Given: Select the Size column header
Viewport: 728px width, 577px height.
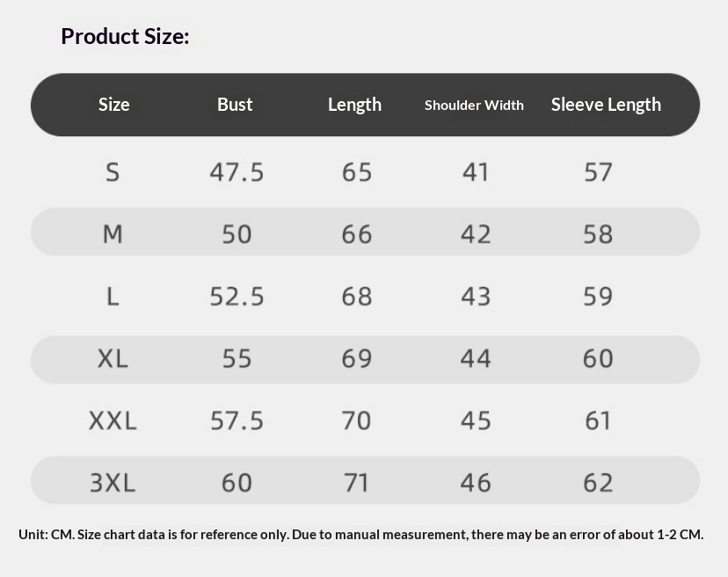Looking at the screenshot, I should point(114,105).
